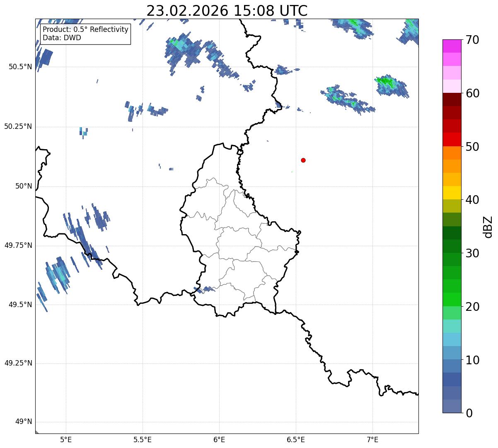Click the longitude label 6°E
The height and width of the screenshot is (448, 498).
pyautogui.click(x=219, y=439)
